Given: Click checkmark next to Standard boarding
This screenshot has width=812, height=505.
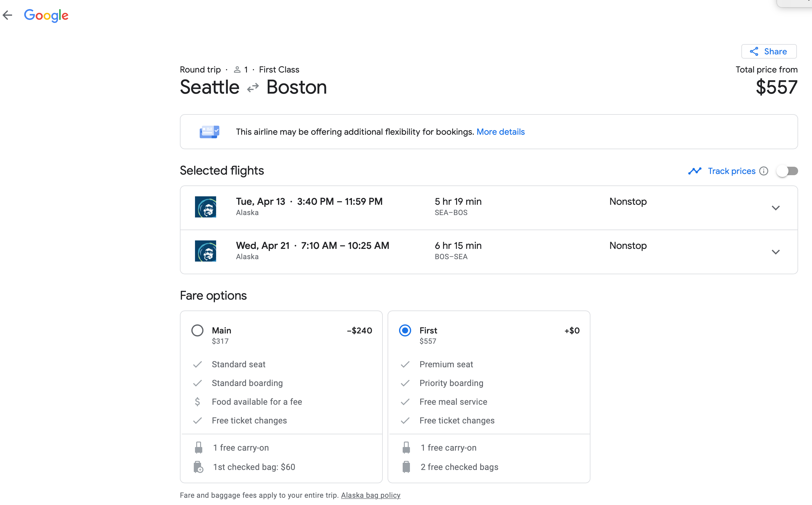Looking at the screenshot, I should 198,383.
